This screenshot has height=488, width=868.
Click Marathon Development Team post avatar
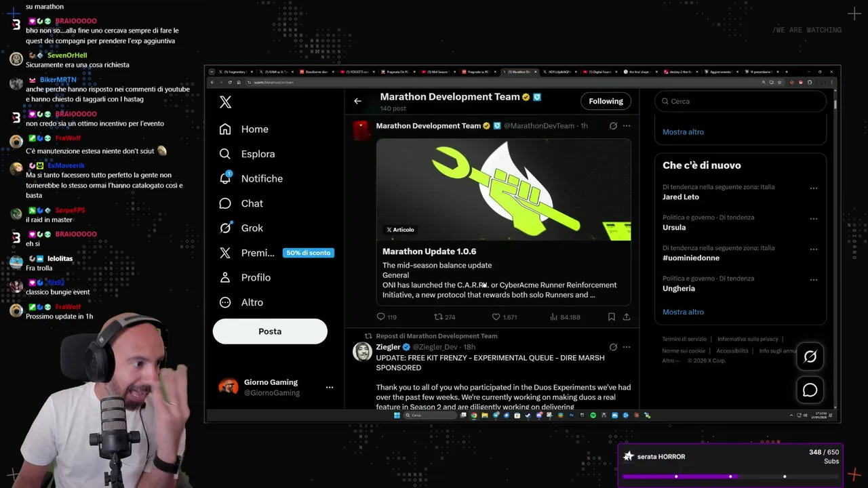pos(362,130)
